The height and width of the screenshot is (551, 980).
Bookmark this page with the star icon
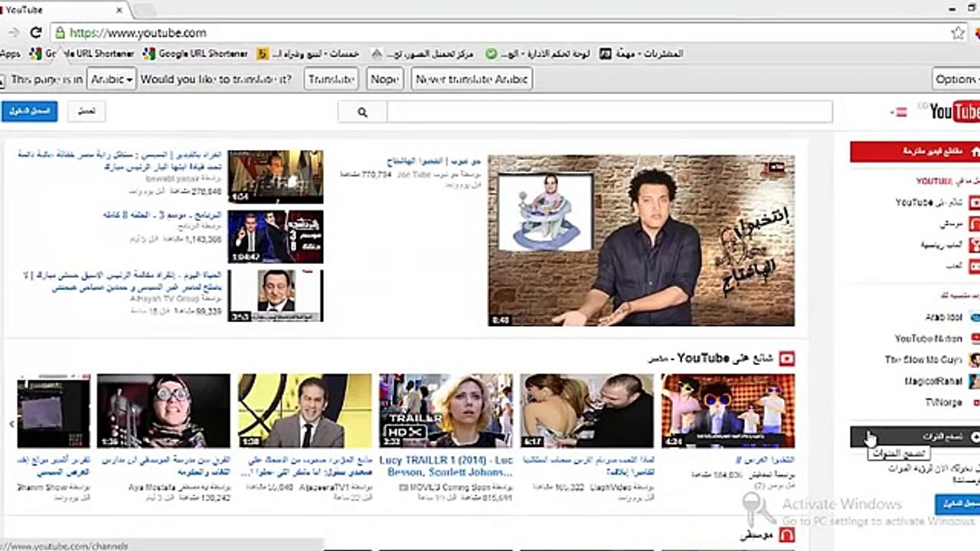click(x=958, y=33)
